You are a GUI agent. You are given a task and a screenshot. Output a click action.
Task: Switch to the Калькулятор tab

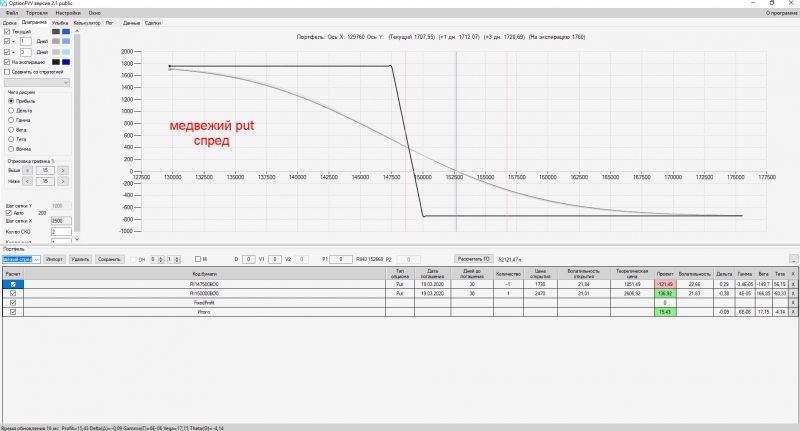(87, 23)
